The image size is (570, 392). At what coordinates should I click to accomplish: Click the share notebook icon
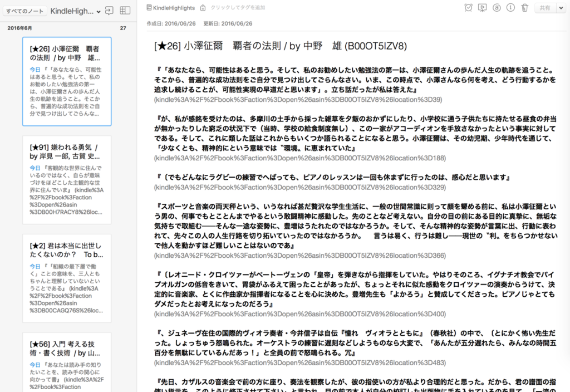click(x=109, y=11)
